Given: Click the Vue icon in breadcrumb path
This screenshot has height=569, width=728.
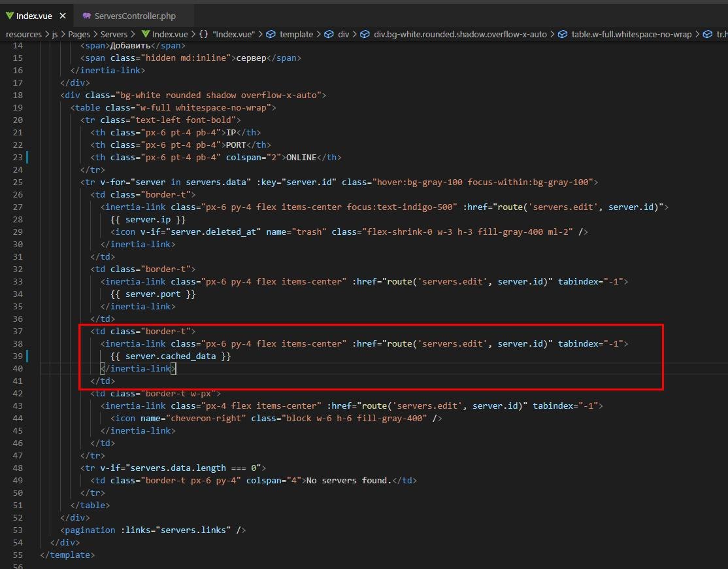Looking at the screenshot, I should tap(145, 34).
